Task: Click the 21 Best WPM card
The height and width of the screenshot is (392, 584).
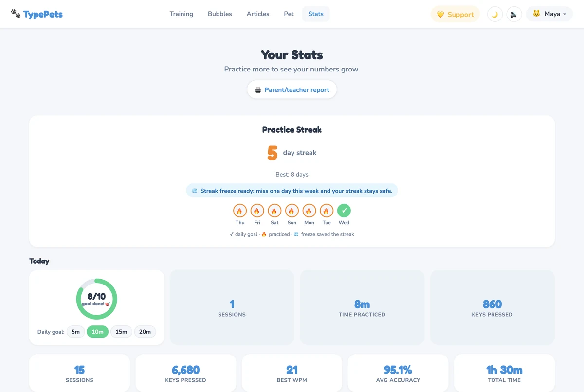Action: point(292,373)
